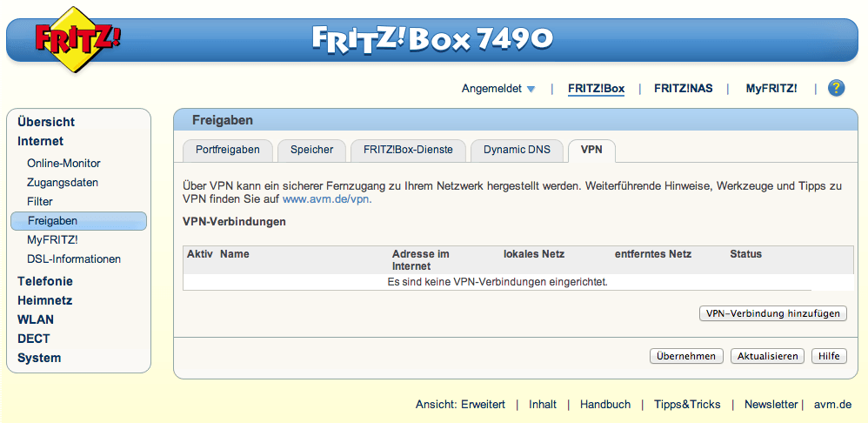Open MyFRITZ! in the top navigation
Screen dimensions: 868x423
pyautogui.click(x=771, y=89)
